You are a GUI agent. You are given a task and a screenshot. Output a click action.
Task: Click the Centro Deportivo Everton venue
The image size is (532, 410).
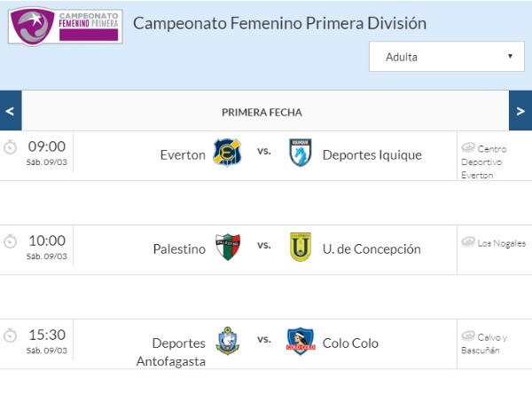click(x=484, y=162)
